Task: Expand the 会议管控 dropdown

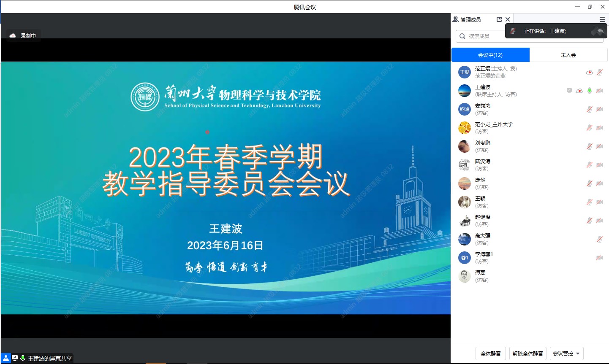Action: (x=566, y=353)
